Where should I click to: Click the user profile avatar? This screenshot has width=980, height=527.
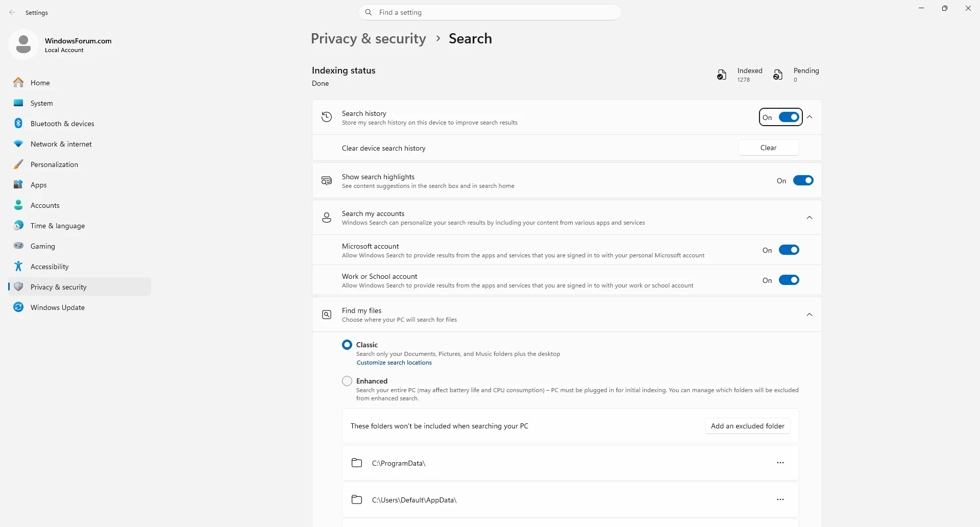[x=23, y=44]
